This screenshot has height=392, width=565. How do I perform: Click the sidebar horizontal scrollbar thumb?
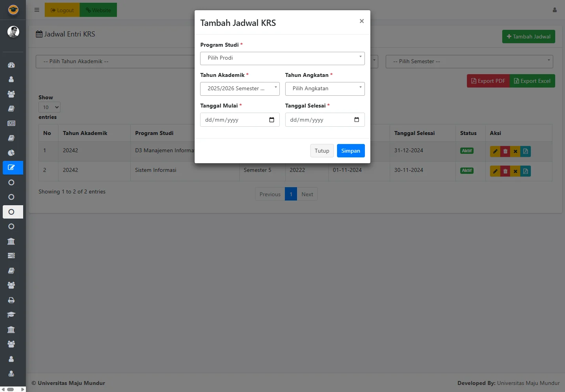click(x=11, y=389)
